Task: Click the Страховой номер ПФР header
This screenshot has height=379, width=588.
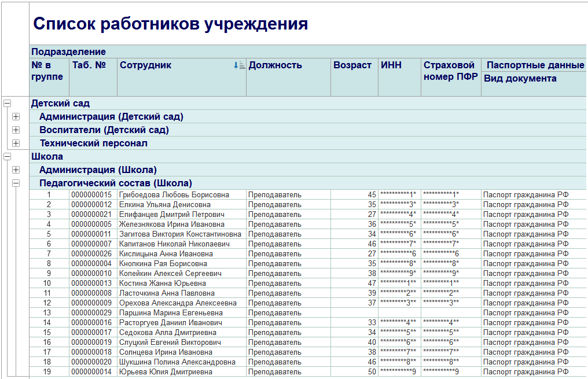Action: click(449, 71)
